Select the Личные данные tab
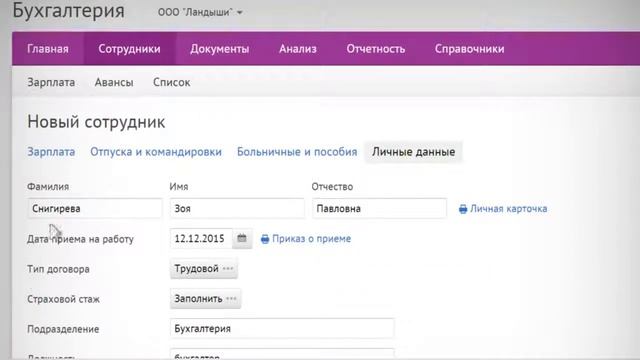640x360 pixels. 413,152
